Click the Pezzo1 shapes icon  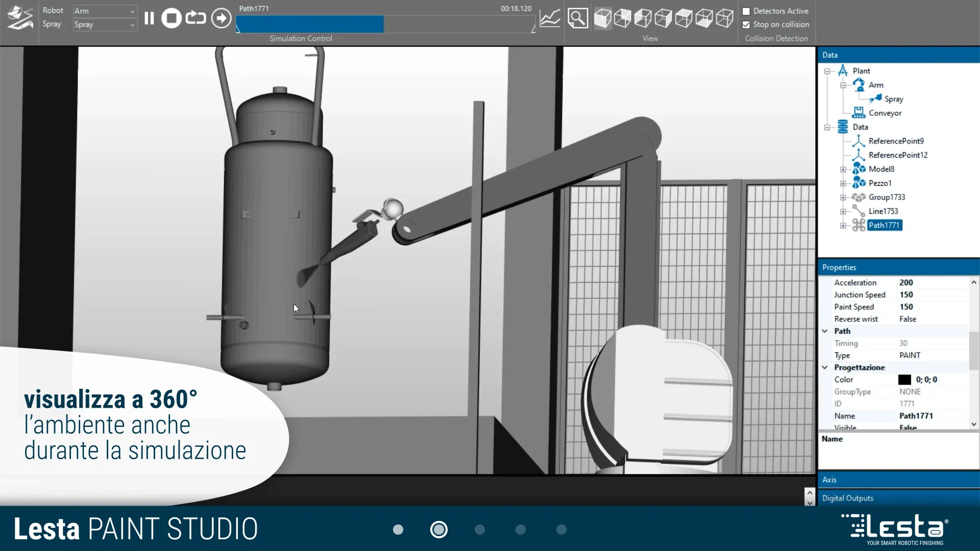click(859, 183)
